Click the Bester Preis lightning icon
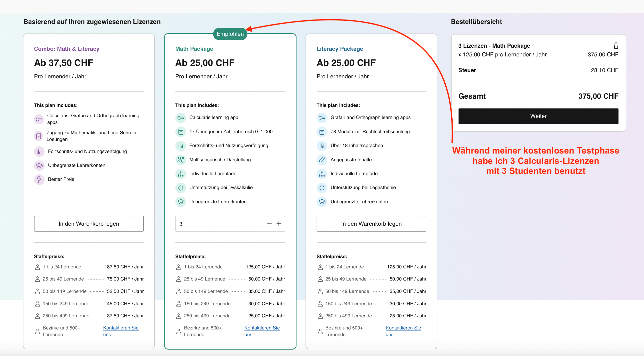This screenshot has height=356, width=644. (x=39, y=179)
